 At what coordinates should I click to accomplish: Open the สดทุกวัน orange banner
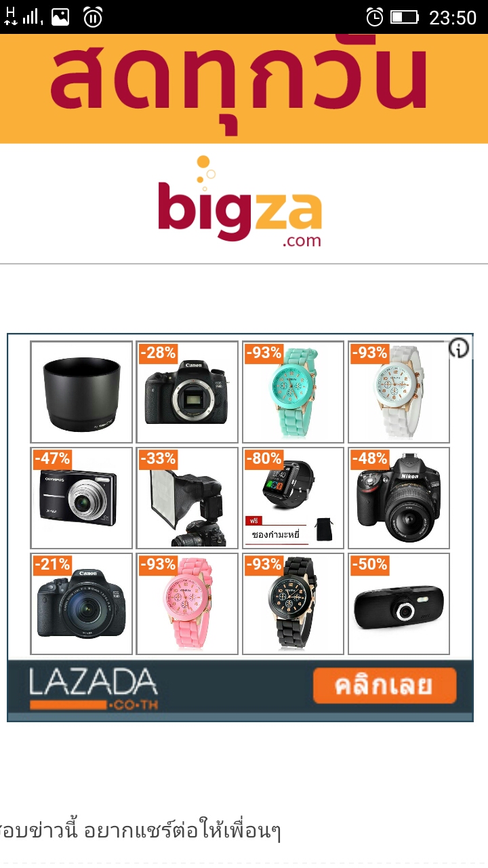tap(244, 88)
